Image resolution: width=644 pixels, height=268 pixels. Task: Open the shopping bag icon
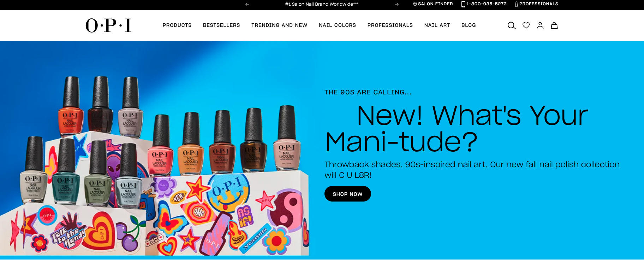tap(554, 25)
